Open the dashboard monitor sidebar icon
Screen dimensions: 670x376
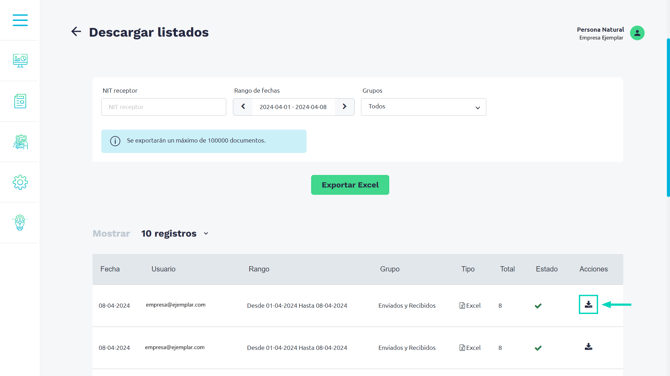coord(20,60)
